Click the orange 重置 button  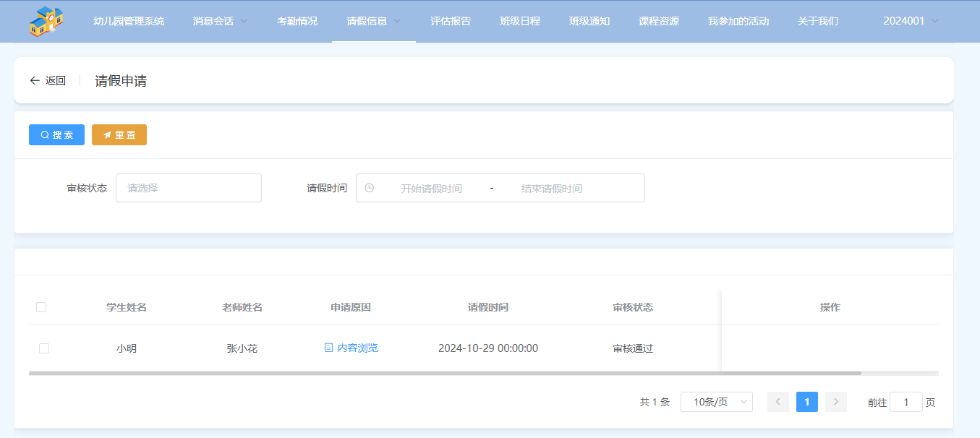tap(119, 135)
